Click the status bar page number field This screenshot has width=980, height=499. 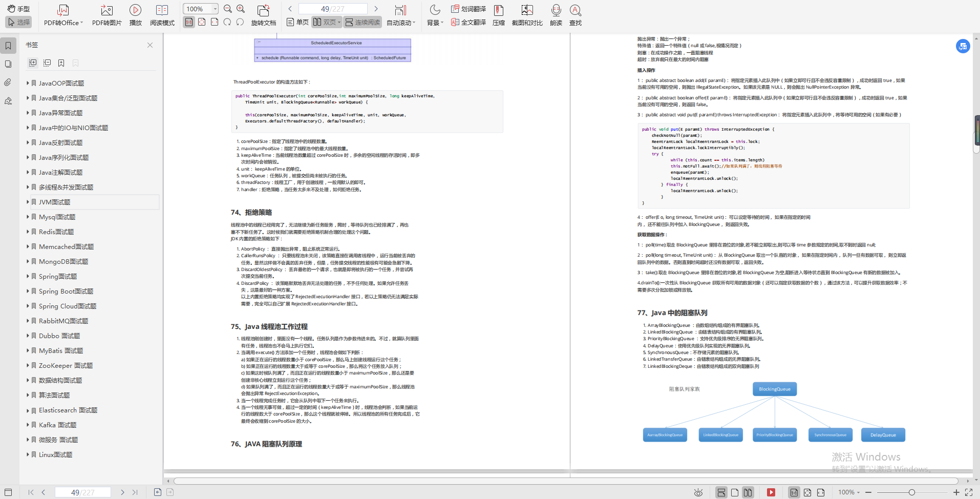(82, 492)
